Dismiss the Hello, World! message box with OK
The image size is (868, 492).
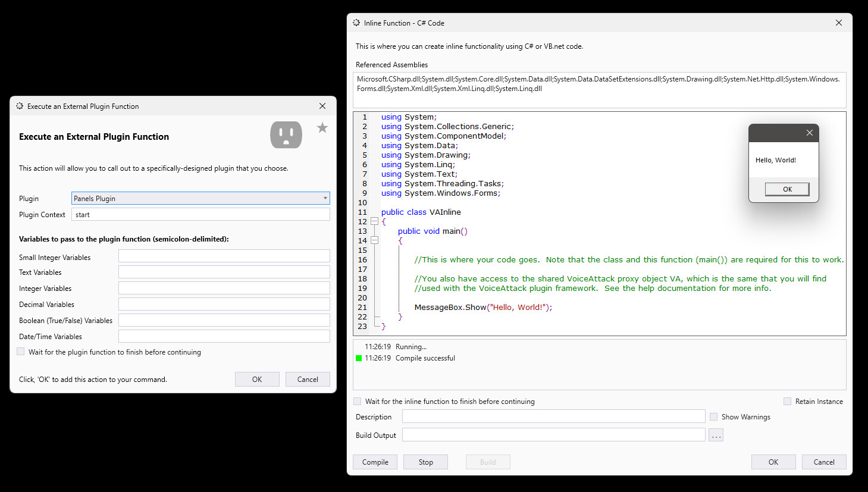[786, 189]
